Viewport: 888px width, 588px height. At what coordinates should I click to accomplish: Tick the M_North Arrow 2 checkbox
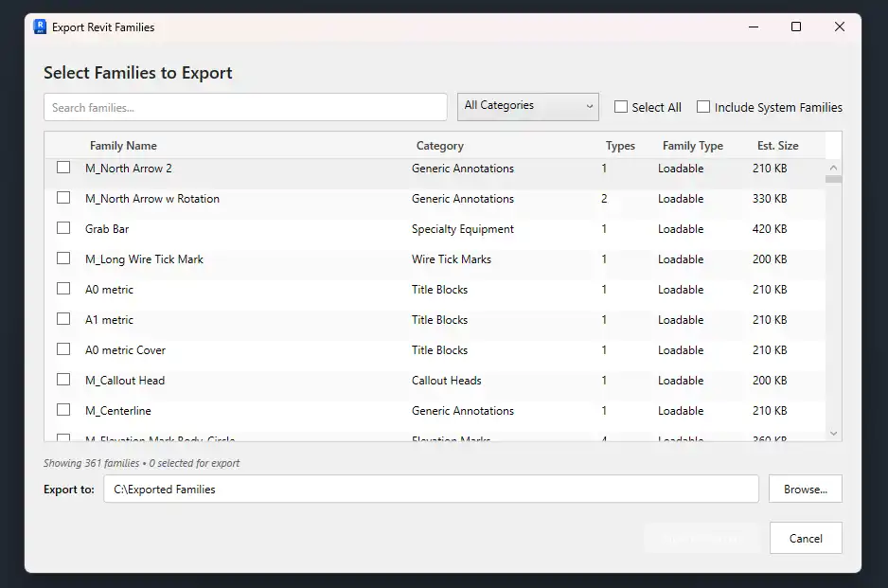click(63, 168)
